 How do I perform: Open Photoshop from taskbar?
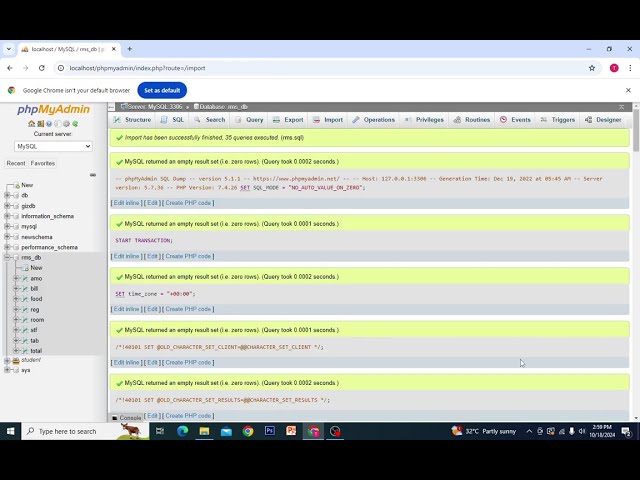269,431
